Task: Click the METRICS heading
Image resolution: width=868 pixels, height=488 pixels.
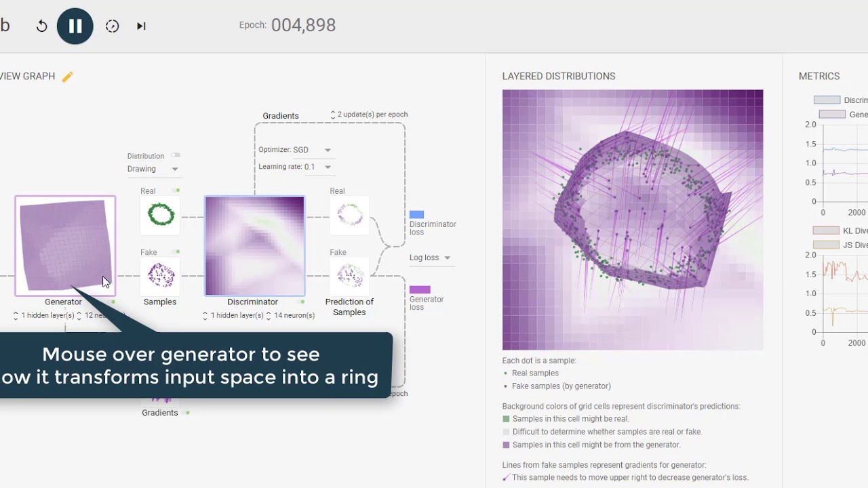Action: (x=819, y=76)
